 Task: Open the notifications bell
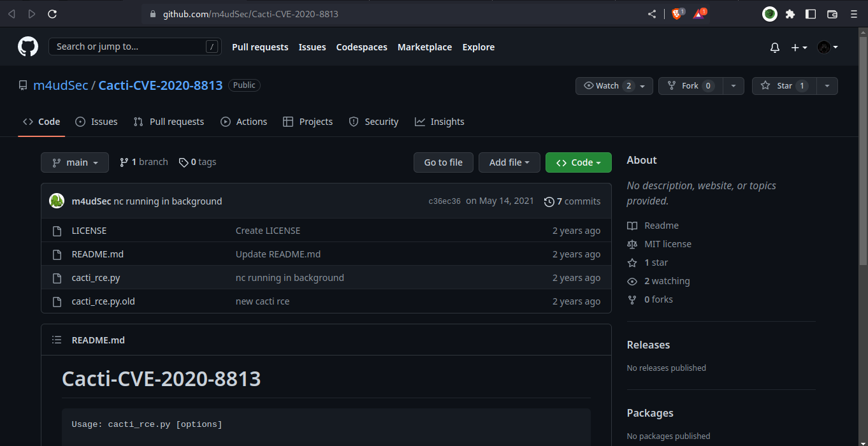pyautogui.click(x=775, y=47)
